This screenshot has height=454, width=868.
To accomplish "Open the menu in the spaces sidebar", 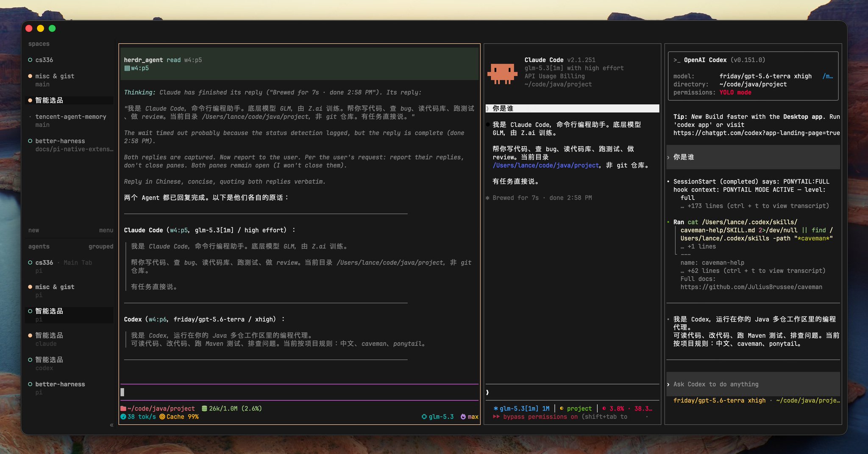I will 106,231.
